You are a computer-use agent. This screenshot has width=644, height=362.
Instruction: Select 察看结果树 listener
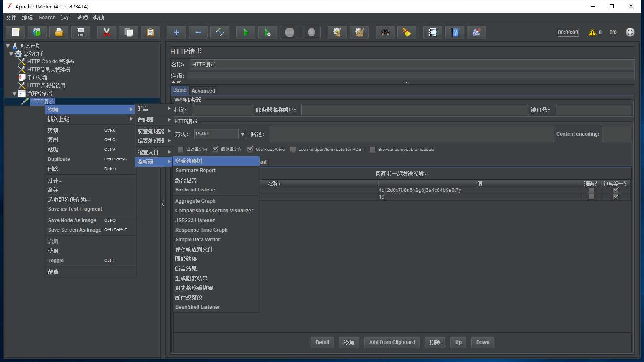click(x=216, y=161)
